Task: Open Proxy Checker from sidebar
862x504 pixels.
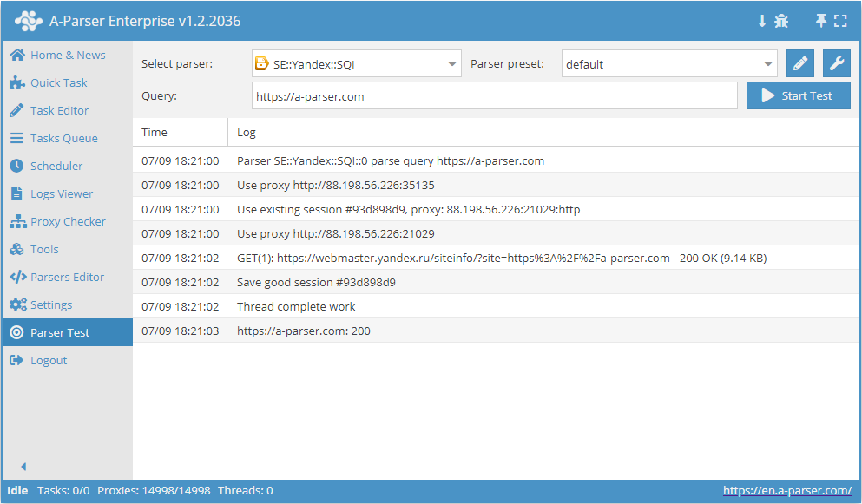Action: pos(68,221)
